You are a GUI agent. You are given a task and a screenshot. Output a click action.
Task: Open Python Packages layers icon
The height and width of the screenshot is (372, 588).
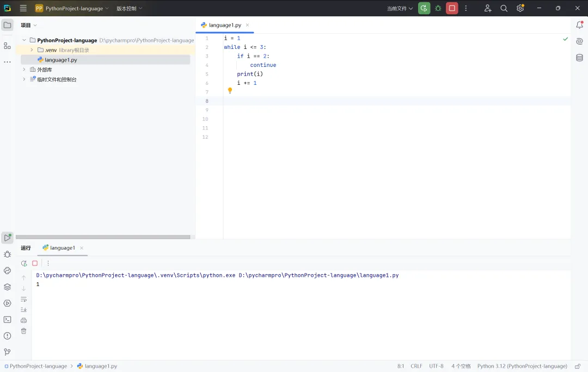point(7,287)
